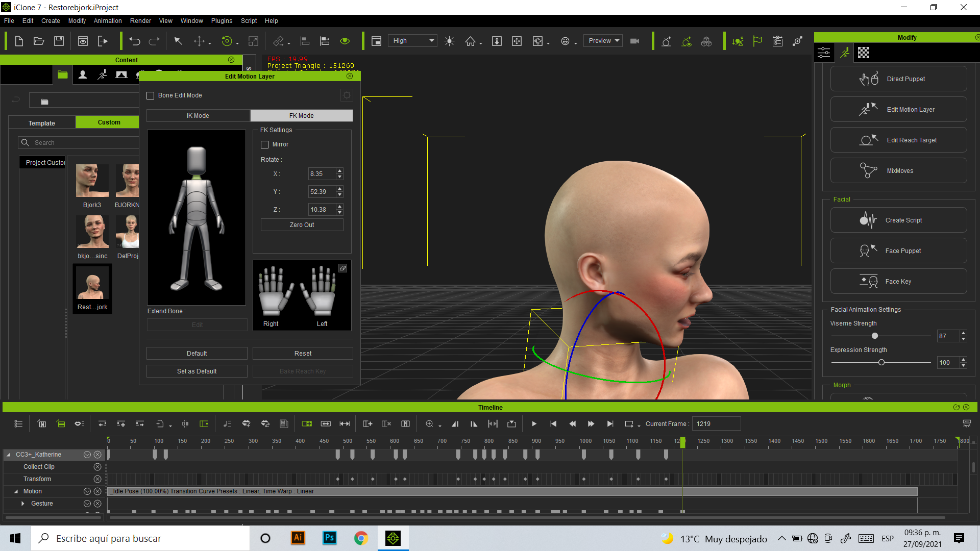The image size is (980, 551).
Task: Click the Set as Default button
Action: pos(197,371)
